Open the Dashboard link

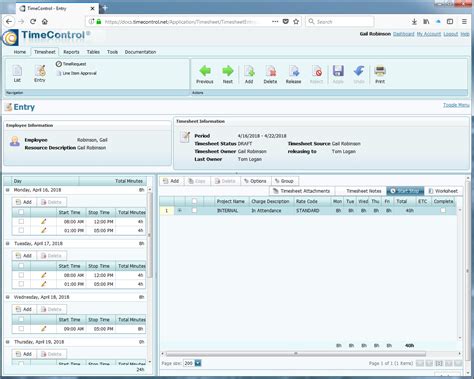403,34
